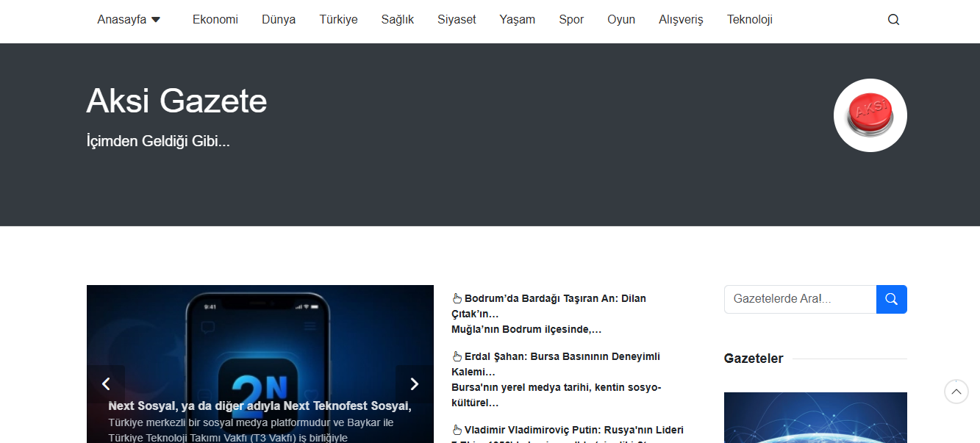Screen dimensions: 980x443
Task: Go to the Siyaset section
Action: click(x=457, y=20)
